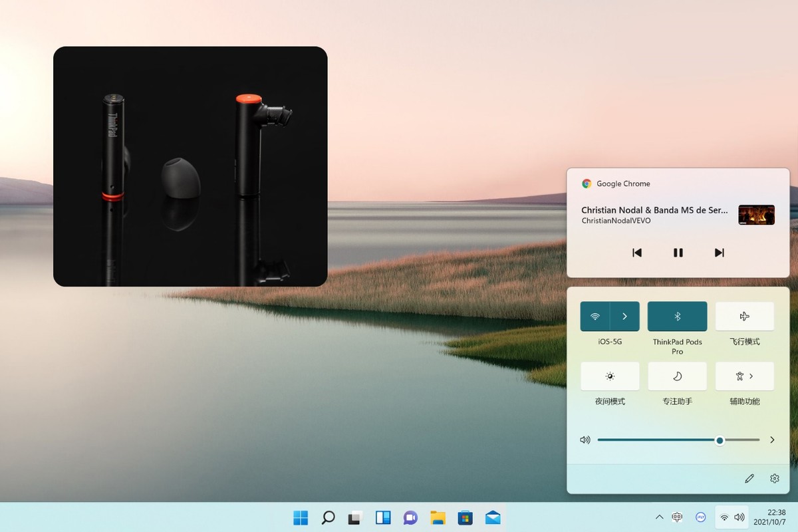798x532 pixels.
Task: Open Mail app from taskbar
Action: click(493, 517)
